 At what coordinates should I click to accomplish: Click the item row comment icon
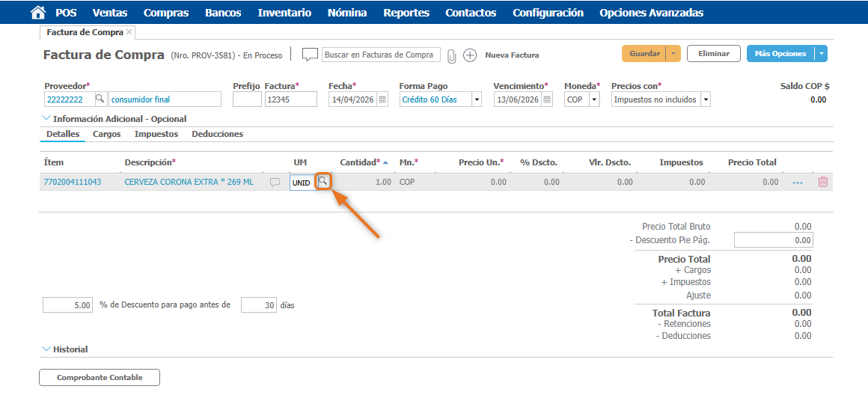click(x=275, y=183)
